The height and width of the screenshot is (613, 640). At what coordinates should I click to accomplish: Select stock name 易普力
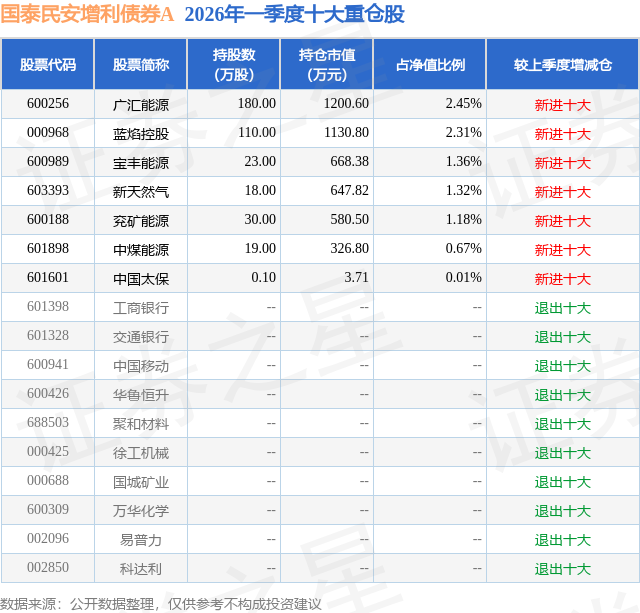tap(141, 540)
